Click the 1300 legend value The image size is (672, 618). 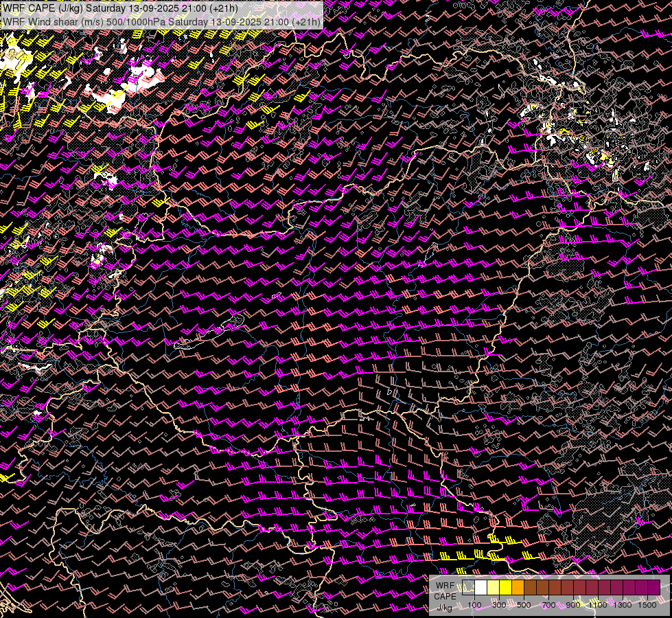[x=623, y=605]
